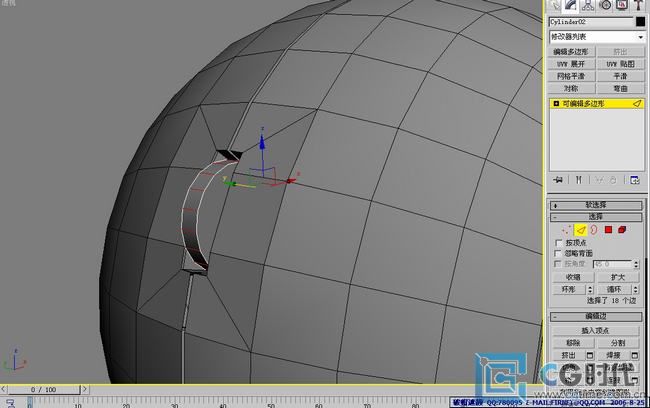This screenshot has height=408, width=650.
Task: Click the red X axis gizmo arrow
Action: point(292,180)
